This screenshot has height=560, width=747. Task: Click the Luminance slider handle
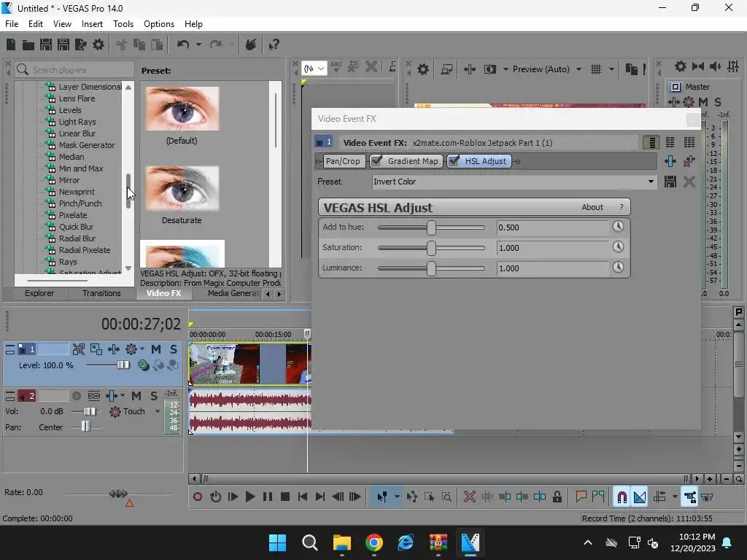431,268
